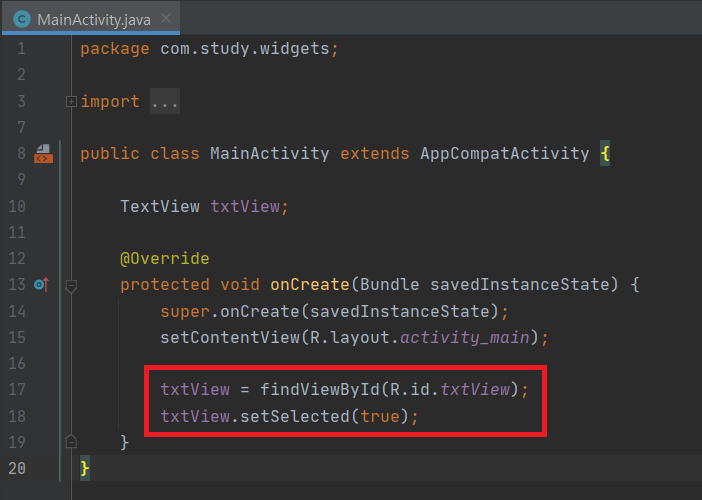This screenshot has height=500, width=702.
Task: Click the protected keyword on line 13
Action: [165, 285]
